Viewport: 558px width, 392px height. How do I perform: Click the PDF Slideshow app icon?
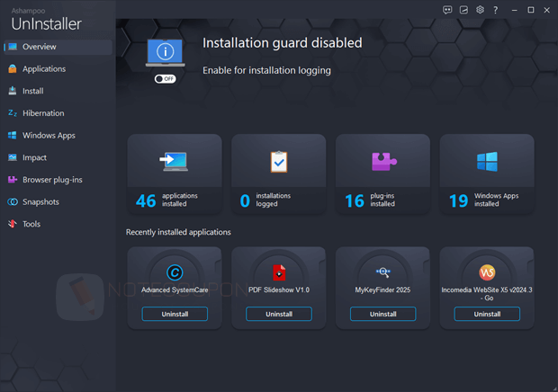pos(279,272)
